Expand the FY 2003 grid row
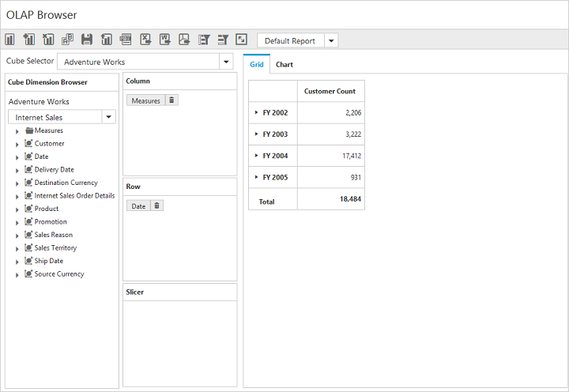The width and height of the screenshot is (569, 392). click(x=256, y=134)
